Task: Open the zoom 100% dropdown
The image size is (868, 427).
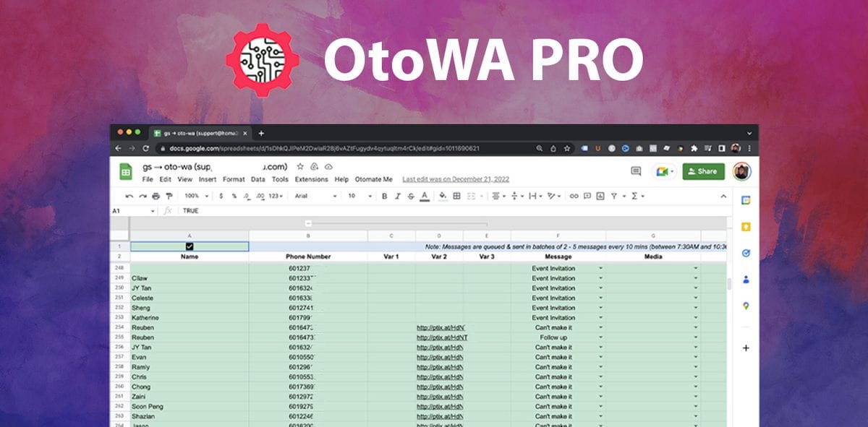Action: (x=197, y=196)
